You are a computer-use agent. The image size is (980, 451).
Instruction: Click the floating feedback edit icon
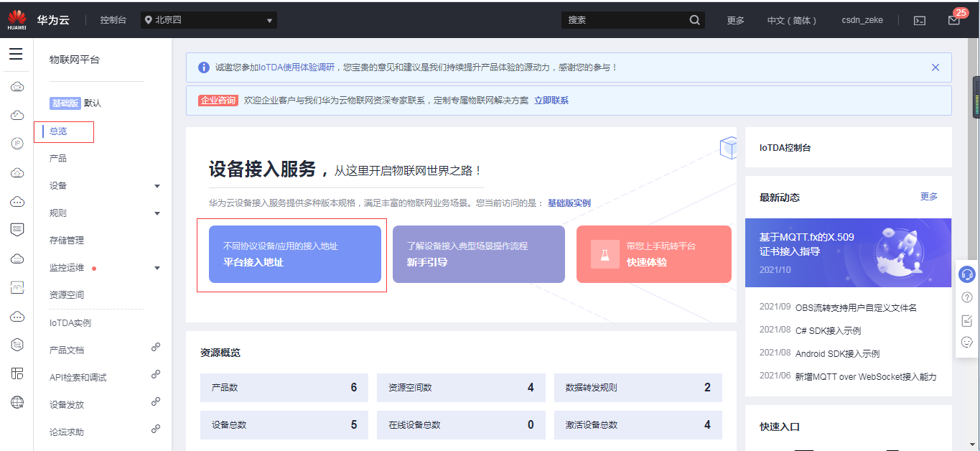(x=967, y=320)
